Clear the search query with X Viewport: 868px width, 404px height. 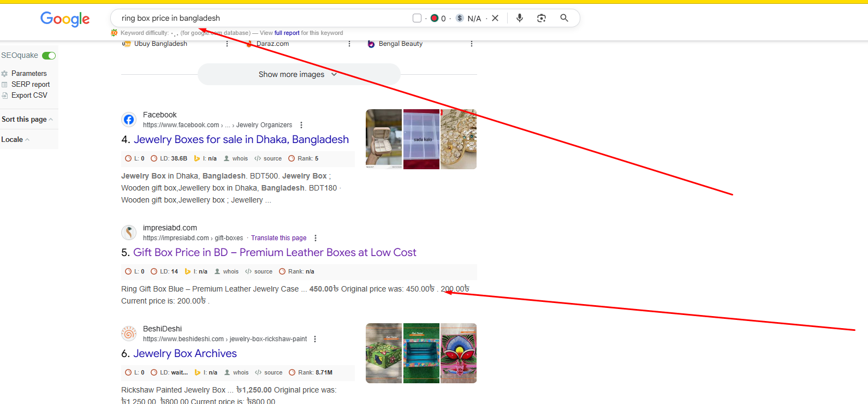tap(495, 18)
